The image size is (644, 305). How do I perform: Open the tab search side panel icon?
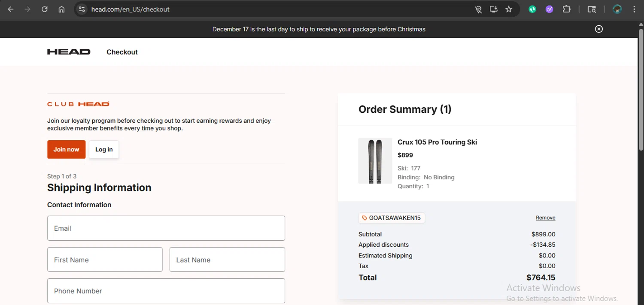coord(592,9)
